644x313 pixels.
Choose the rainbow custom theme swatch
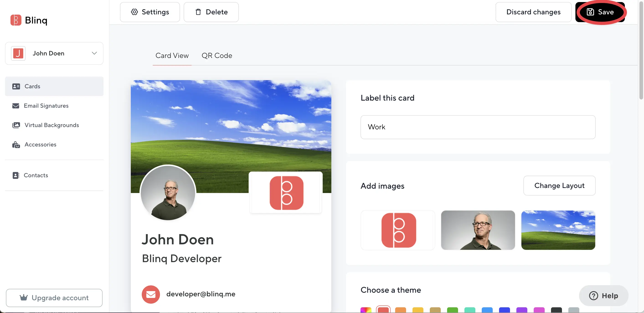(x=366, y=310)
